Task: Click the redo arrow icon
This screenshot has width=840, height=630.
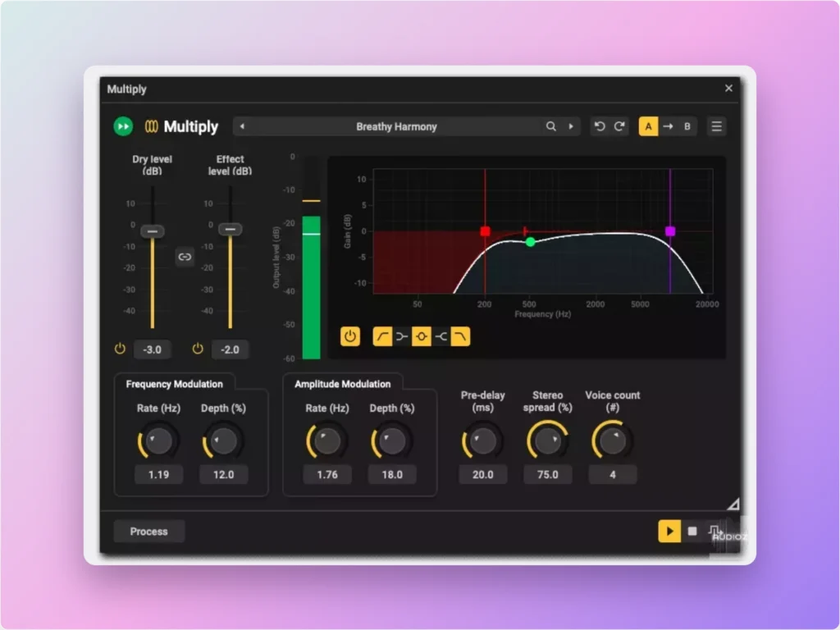Action: (x=620, y=126)
